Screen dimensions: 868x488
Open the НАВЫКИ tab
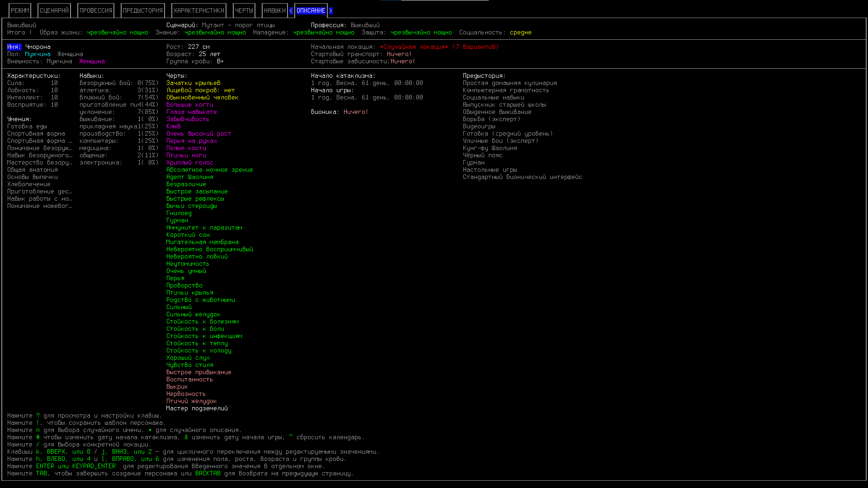click(274, 11)
